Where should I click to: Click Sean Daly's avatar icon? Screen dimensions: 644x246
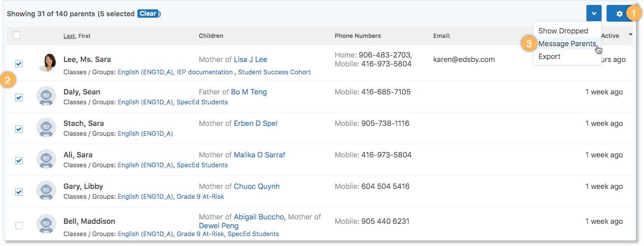[x=46, y=96]
